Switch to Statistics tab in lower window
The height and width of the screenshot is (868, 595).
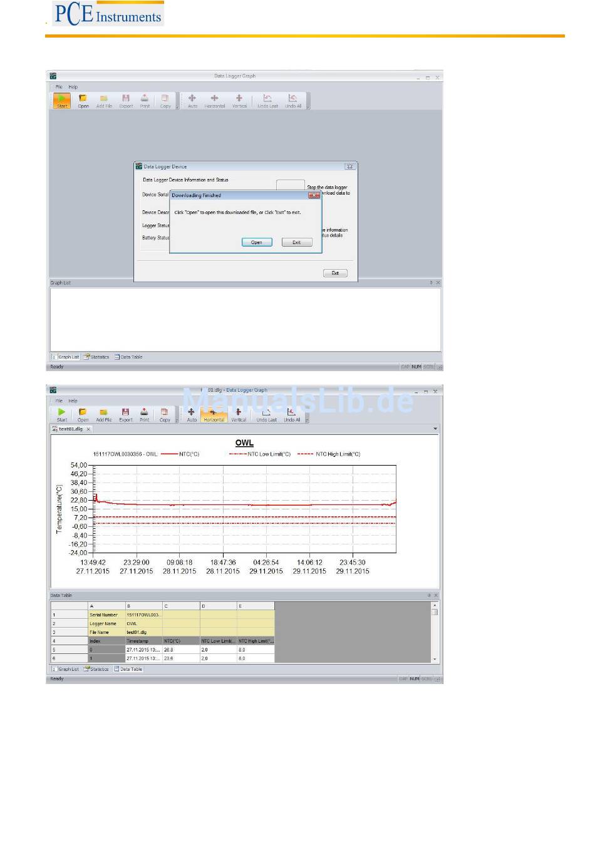(x=96, y=669)
